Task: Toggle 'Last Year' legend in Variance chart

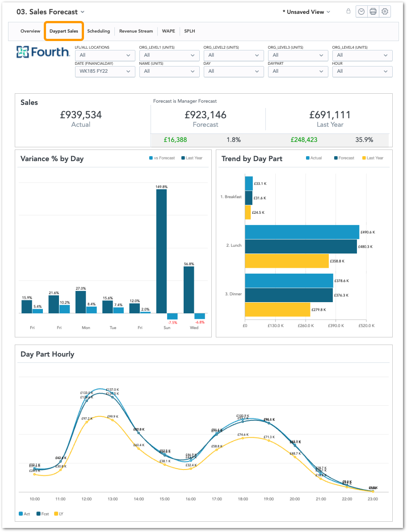Action: pyautogui.click(x=192, y=158)
